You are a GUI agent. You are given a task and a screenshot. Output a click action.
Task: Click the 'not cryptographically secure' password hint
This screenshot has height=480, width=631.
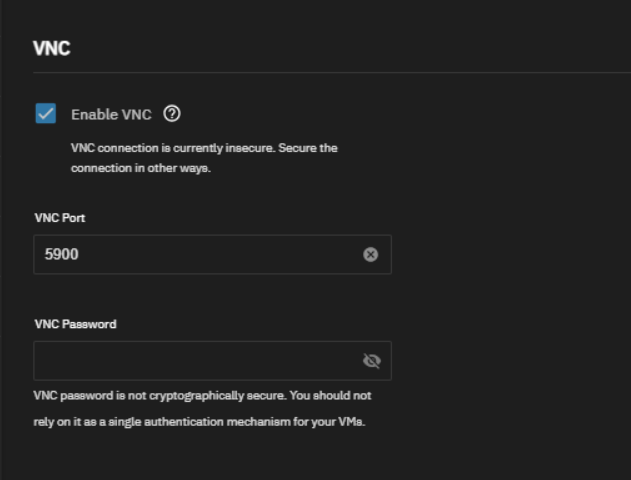click(202, 396)
